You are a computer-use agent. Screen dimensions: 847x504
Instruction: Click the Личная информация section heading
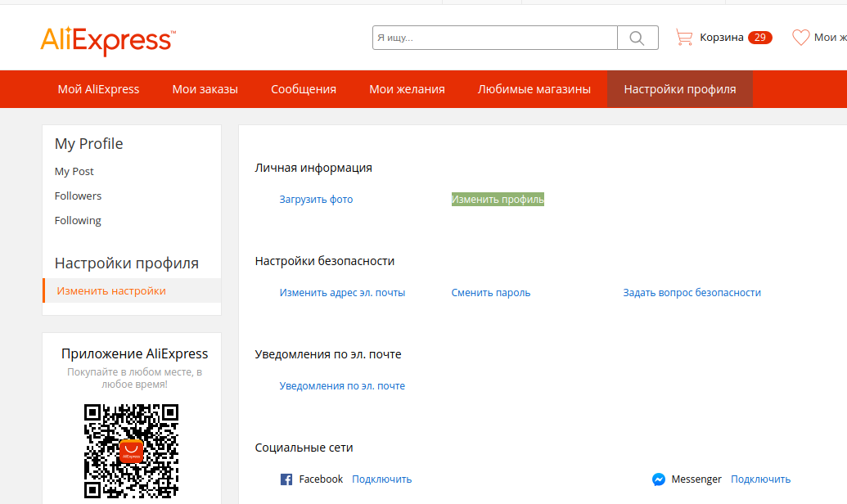(313, 168)
